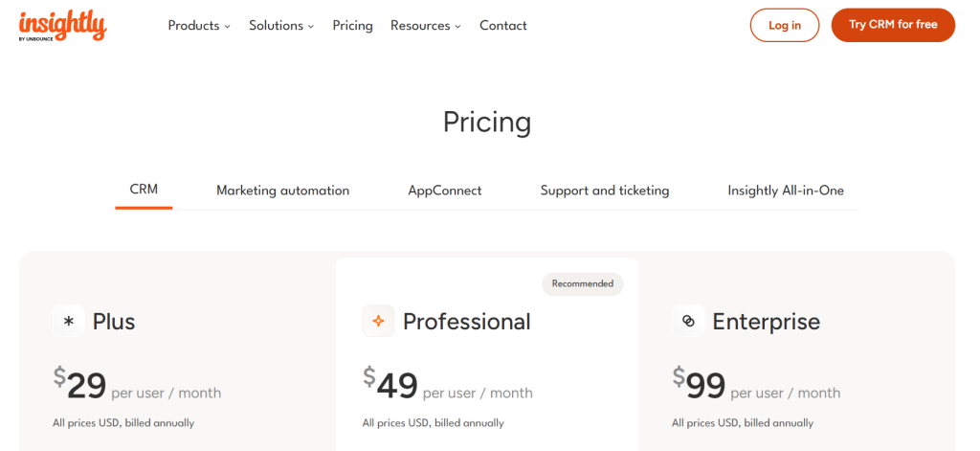Screen dimensions: 980x451
Task: Switch to Insightly All-in-One tab
Action: click(x=786, y=191)
